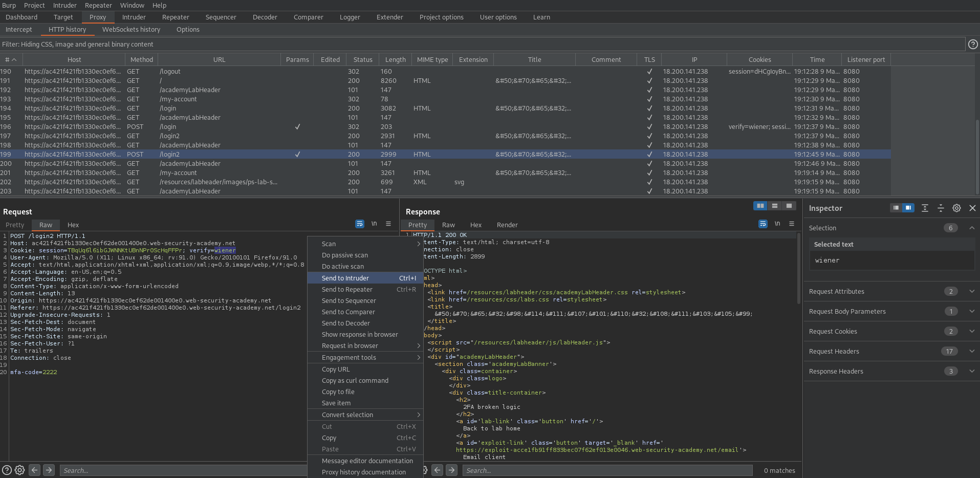Viewport: 980px width, 478px height.
Task: Click the Request search input field
Action: (183, 470)
